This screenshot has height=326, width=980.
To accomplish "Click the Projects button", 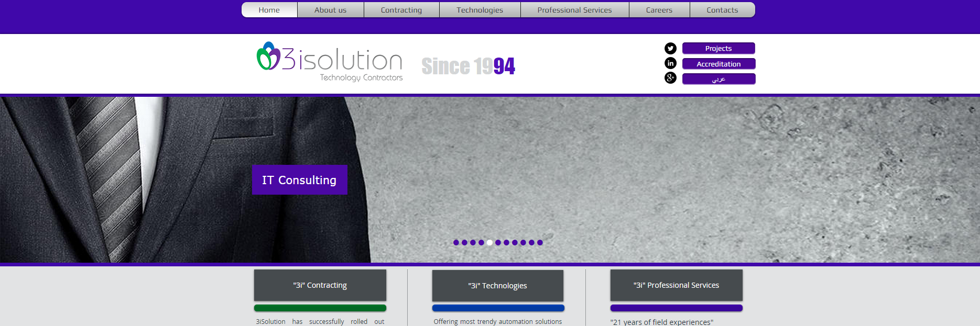I will click(718, 48).
